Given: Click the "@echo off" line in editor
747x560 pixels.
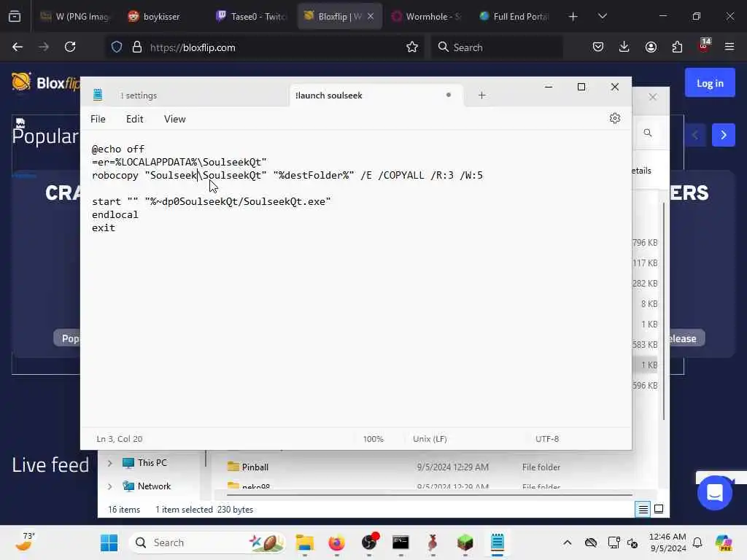Looking at the screenshot, I should pyautogui.click(x=117, y=149).
